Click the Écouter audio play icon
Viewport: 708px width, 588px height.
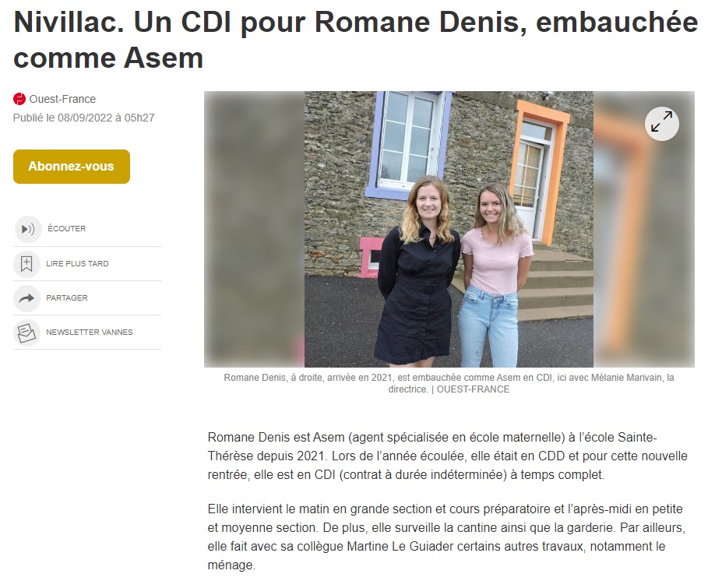click(28, 229)
